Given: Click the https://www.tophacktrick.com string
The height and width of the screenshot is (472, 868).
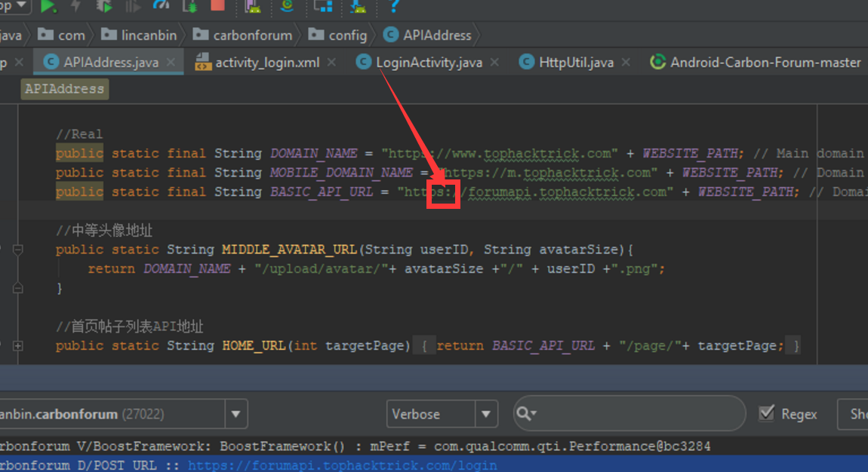Looking at the screenshot, I should pos(500,154).
